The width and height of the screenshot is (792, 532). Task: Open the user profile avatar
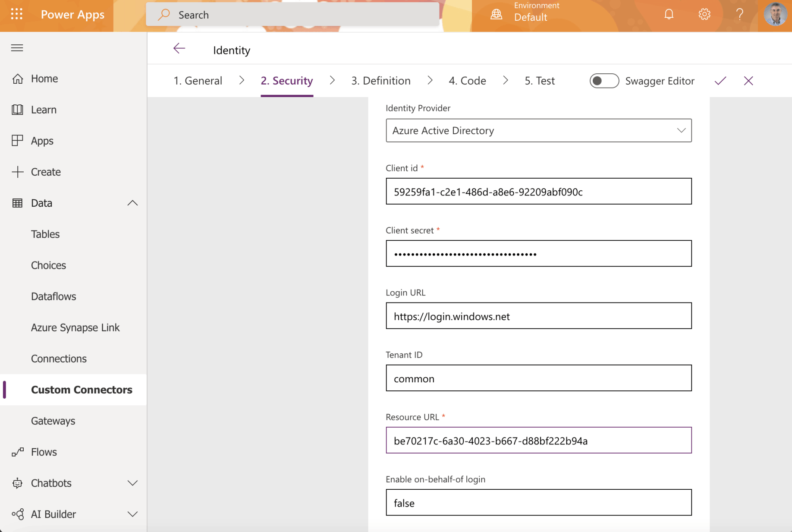point(775,15)
